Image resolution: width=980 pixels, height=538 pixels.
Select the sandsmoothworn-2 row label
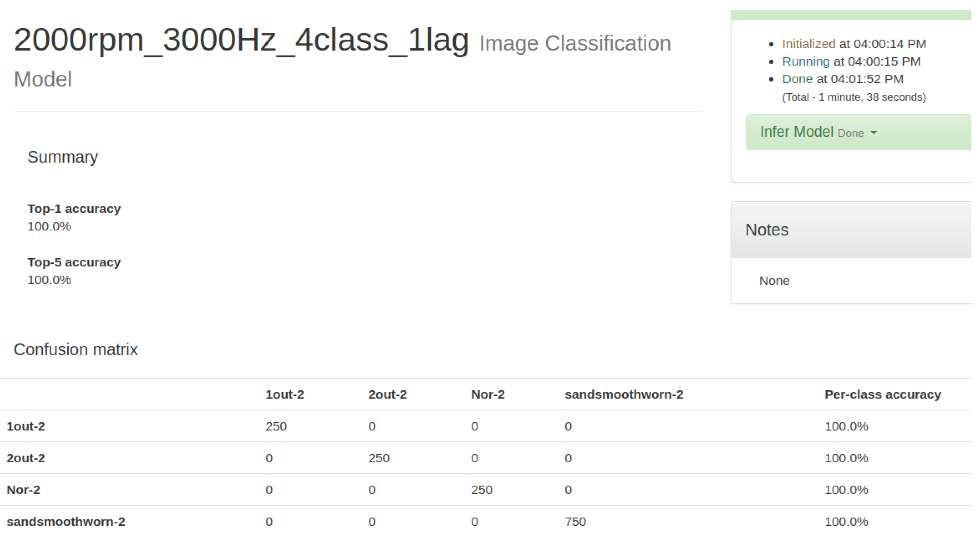tap(66, 522)
